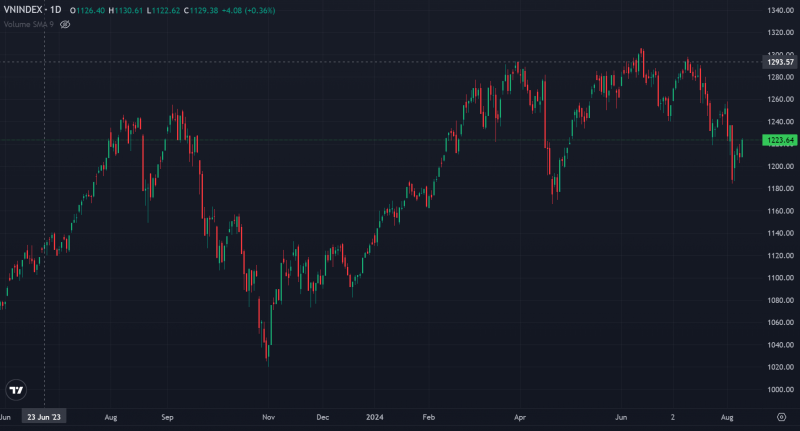Screen dimensions: 800x431
Task: Click the 1293.57 crosshair price label
Action: point(780,62)
